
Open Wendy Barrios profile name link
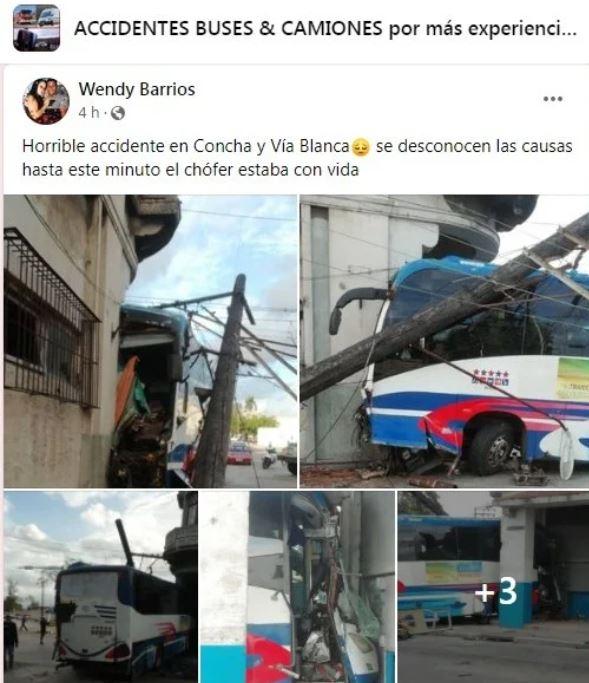[x=137, y=89]
